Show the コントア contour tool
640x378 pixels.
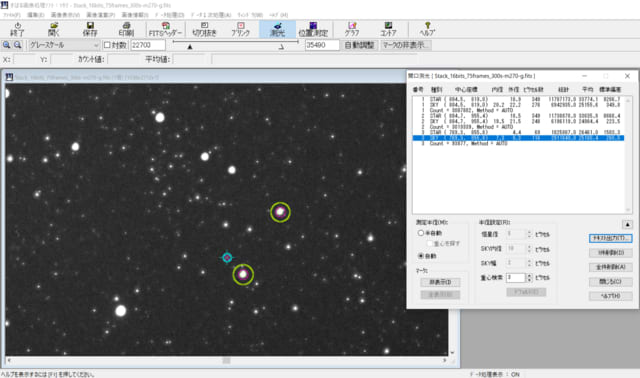pyautogui.click(x=388, y=29)
